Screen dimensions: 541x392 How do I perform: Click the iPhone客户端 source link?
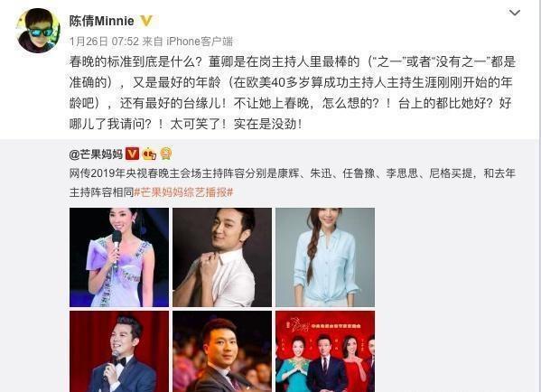click(200, 42)
